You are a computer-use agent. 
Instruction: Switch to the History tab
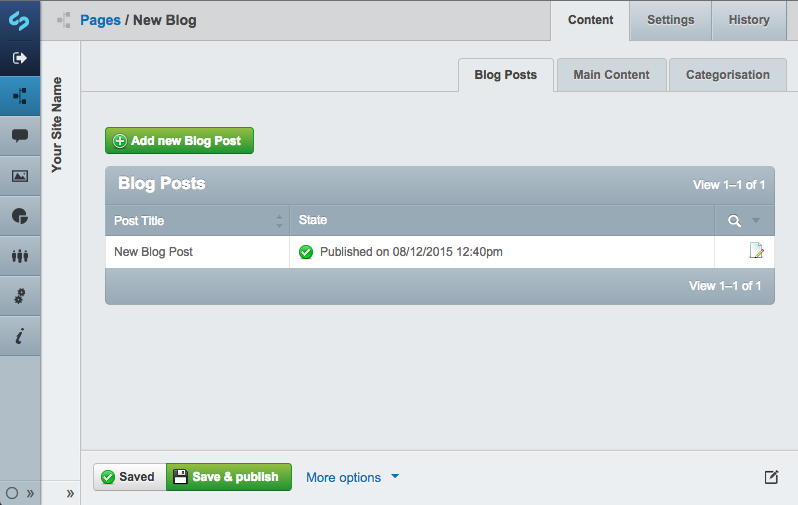(749, 20)
